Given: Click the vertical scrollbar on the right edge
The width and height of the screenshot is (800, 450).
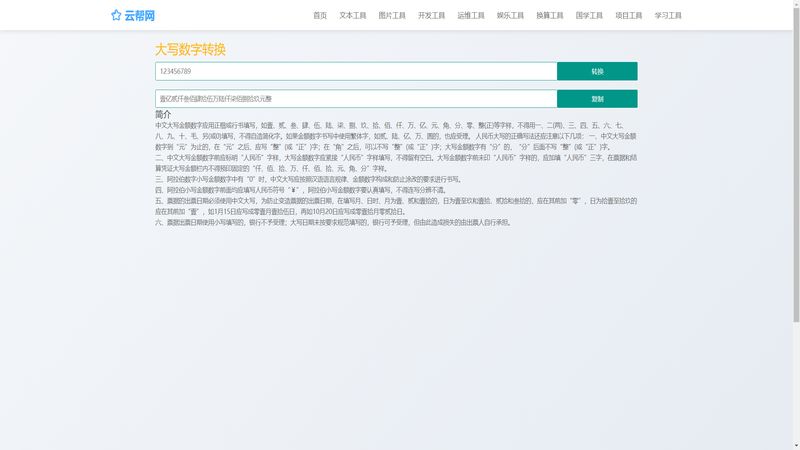Looking at the screenshot, I should (x=796, y=225).
